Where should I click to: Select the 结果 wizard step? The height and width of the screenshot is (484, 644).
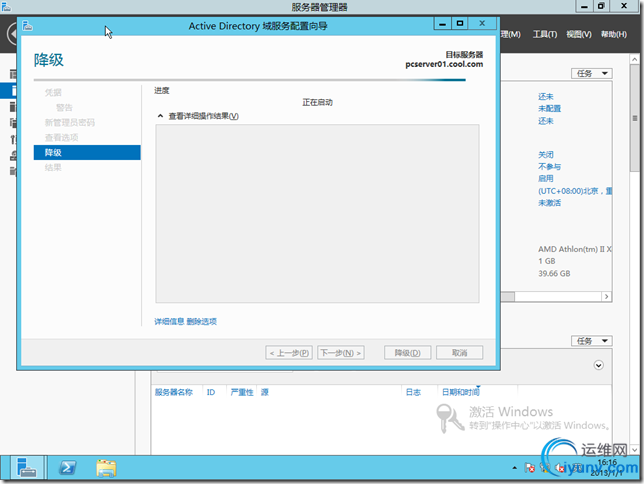53,168
